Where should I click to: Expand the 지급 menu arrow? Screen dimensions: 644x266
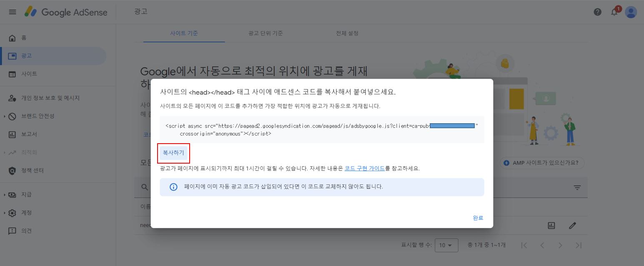(5, 195)
